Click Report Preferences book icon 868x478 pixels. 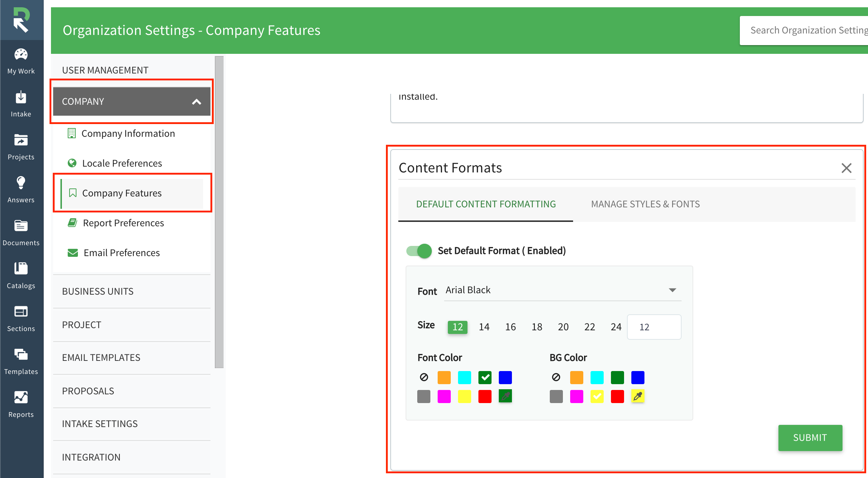pyautogui.click(x=72, y=223)
